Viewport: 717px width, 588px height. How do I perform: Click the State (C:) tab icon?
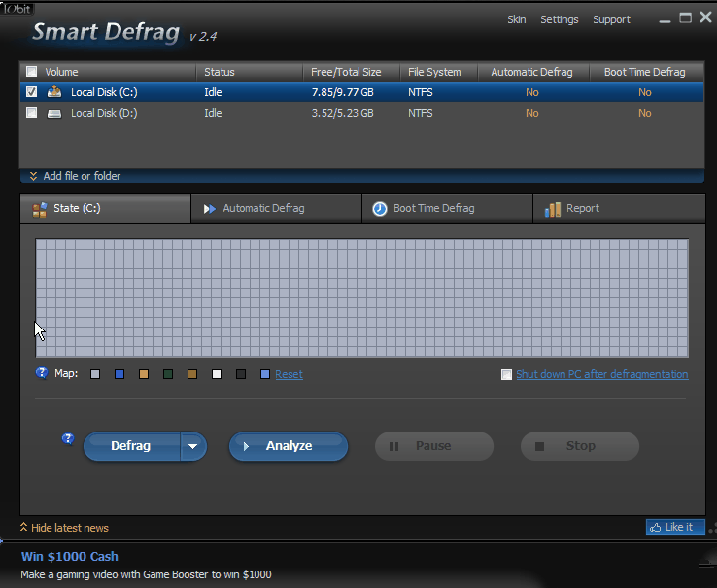(x=40, y=209)
